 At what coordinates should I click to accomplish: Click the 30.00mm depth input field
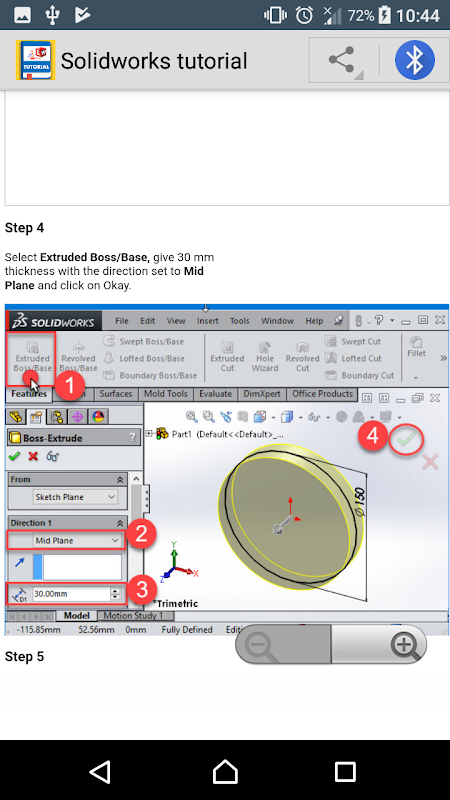tap(71, 594)
